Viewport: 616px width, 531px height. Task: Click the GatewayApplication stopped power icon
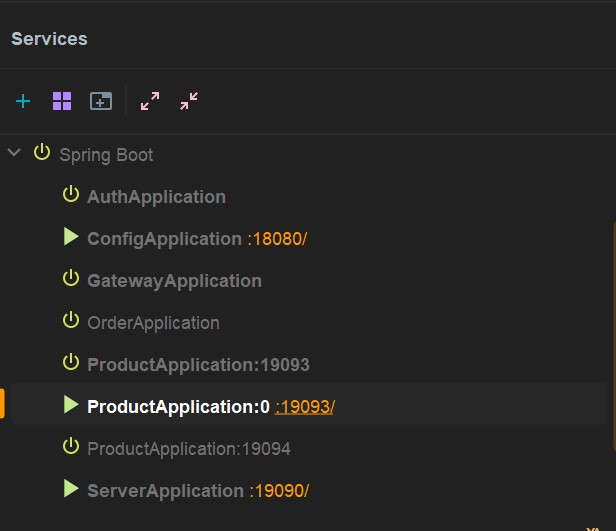click(71, 278)
